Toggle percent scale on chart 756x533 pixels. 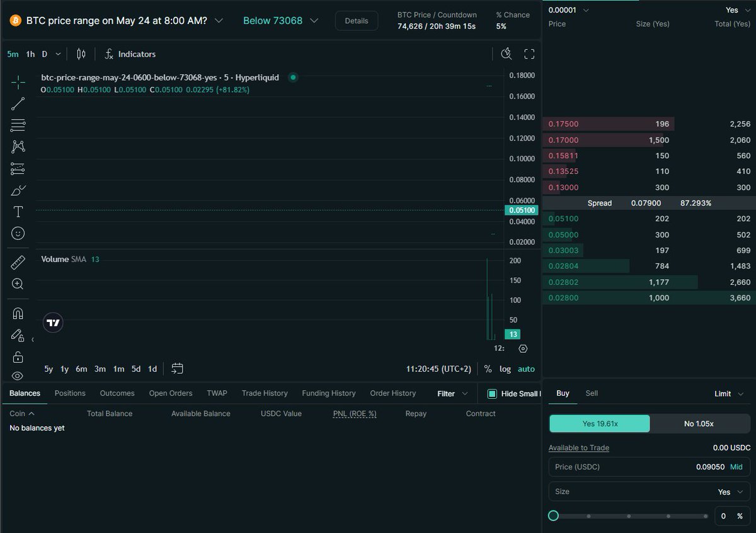click(488, 369)
